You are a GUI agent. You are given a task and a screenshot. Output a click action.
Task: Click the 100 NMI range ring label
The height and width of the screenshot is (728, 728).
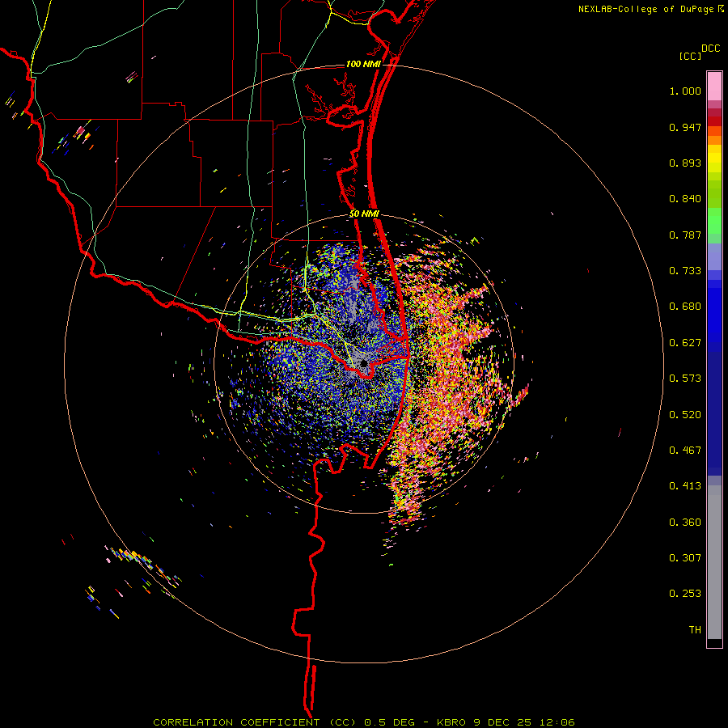point(363,64)
